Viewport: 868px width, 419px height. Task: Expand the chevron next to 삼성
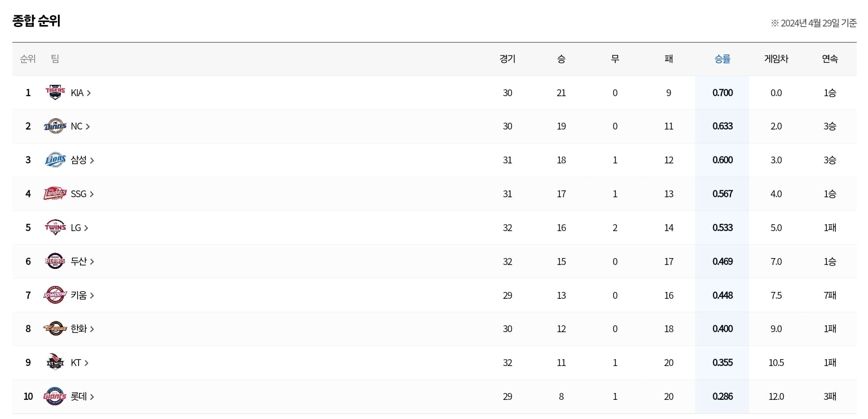[92, 160]
